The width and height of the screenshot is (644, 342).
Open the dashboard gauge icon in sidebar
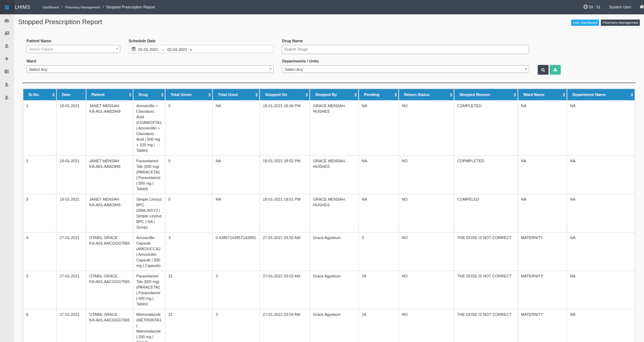(x=7, y=21)
